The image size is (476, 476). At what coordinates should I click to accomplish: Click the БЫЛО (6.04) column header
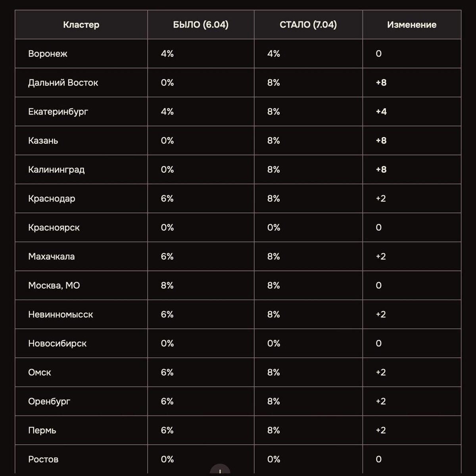click(x=201, y=25)
